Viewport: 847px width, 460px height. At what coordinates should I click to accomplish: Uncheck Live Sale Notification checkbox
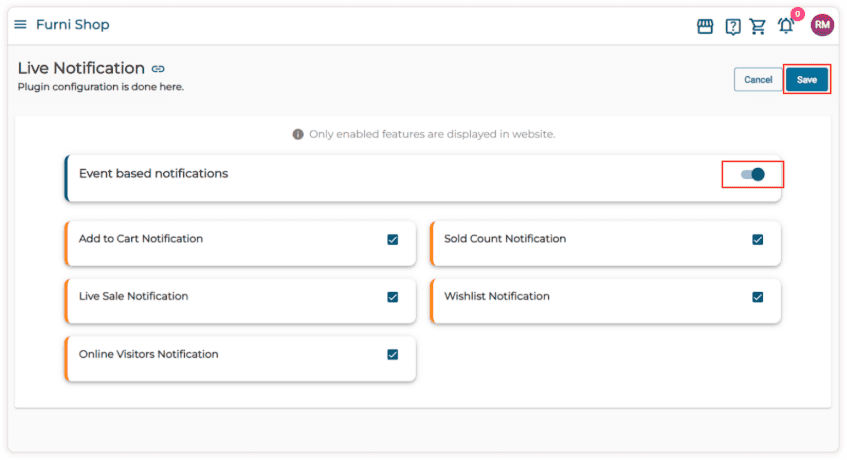(392, 297)
